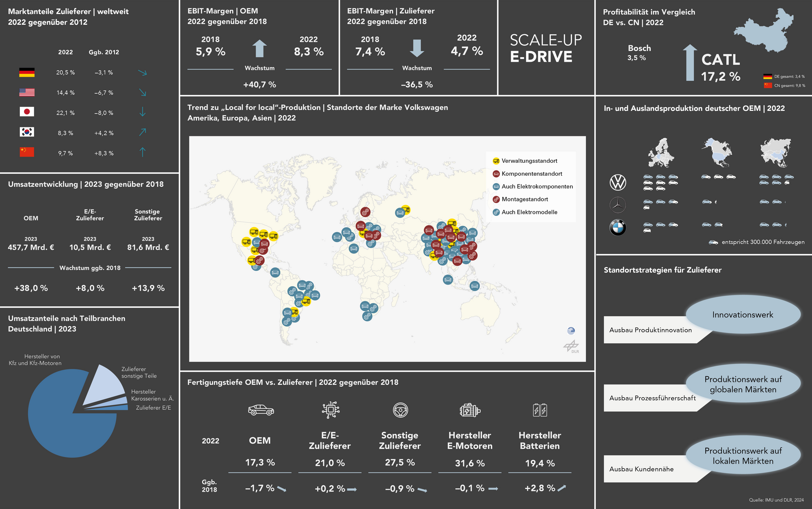Click the Volkswagen logo
The image size is (812, 509).
coord(618,182)
